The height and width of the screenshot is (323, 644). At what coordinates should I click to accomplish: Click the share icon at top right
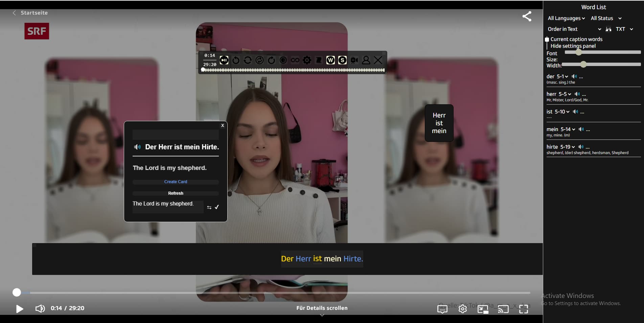pos(527,16)
